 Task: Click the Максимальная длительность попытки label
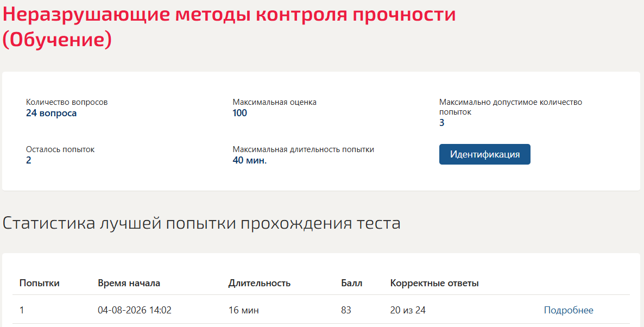304,149
